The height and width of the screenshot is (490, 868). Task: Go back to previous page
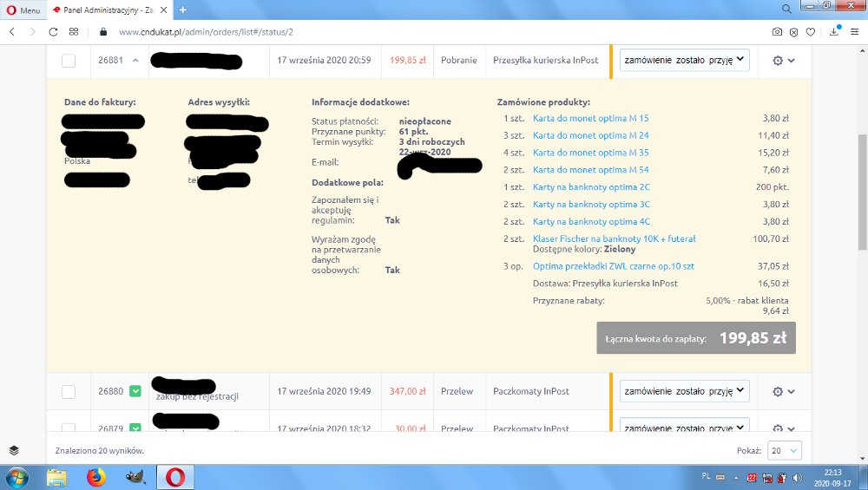pyautogui.click(x=12, y=32)
